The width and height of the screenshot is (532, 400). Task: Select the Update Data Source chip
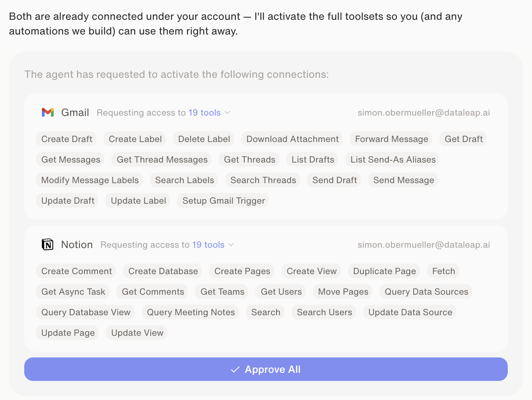point(410,312)
